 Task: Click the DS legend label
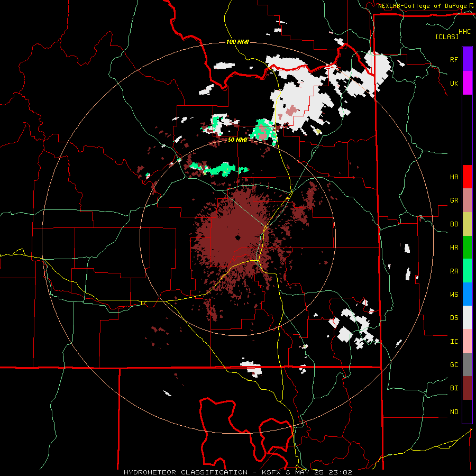pos(454,318)
